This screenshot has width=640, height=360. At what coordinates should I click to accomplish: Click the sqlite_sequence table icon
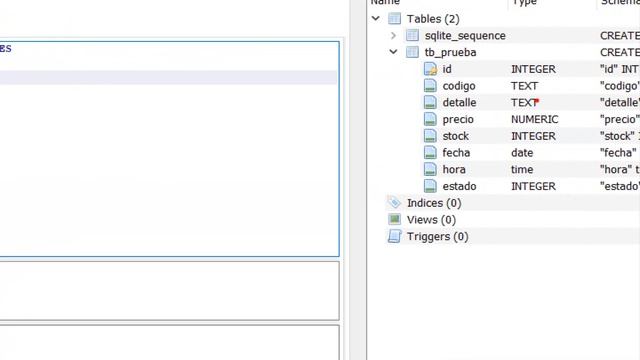pos(412,35)
